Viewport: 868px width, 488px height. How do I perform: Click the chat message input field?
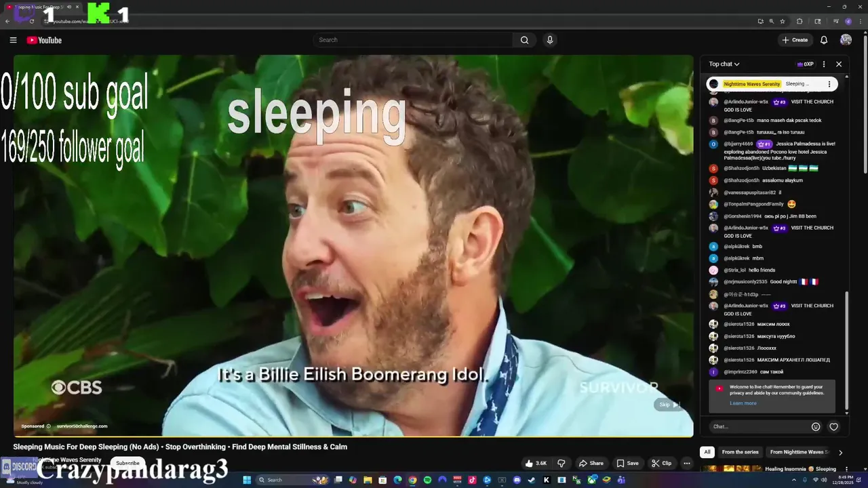pyautogui.click(x=759, y=426)
